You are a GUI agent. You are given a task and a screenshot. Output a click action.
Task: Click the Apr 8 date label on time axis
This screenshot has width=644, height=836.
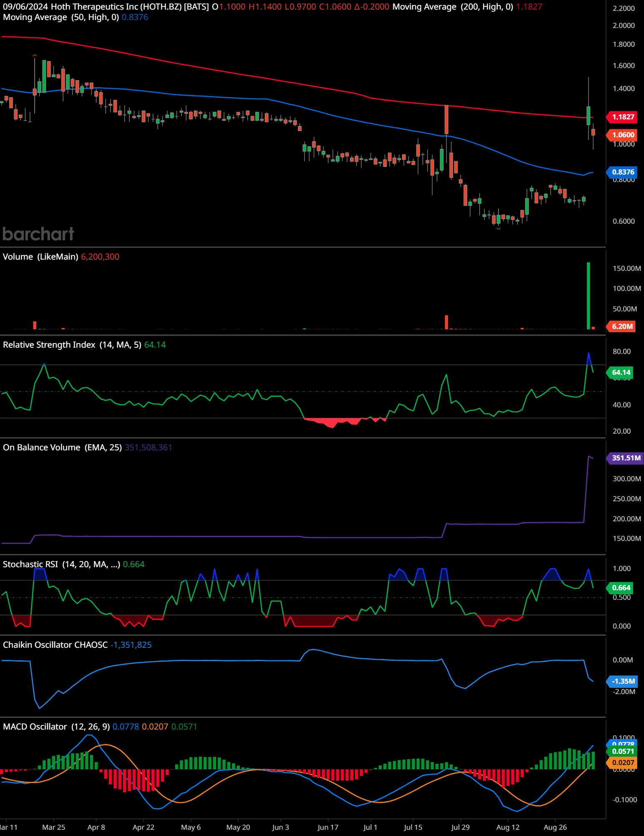click(96, 827)
